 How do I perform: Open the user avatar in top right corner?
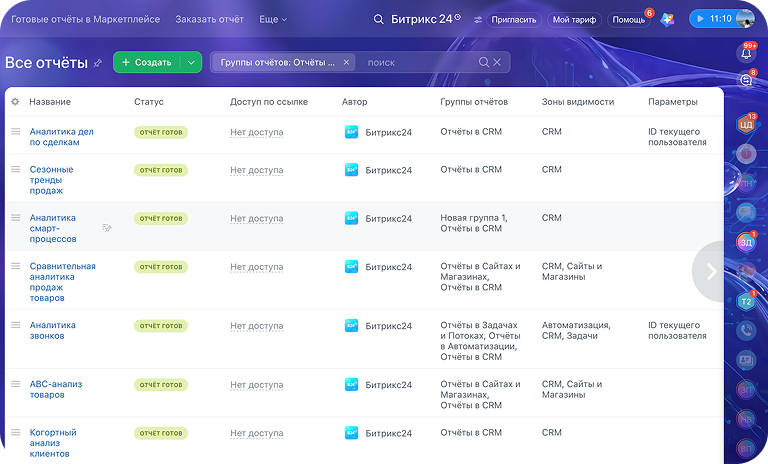click(x=745, y=19)
